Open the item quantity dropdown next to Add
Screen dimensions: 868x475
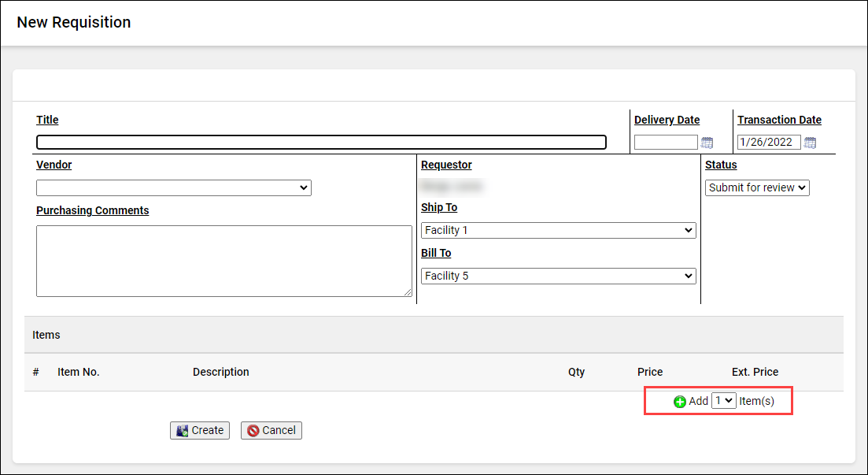pos(723,400)
